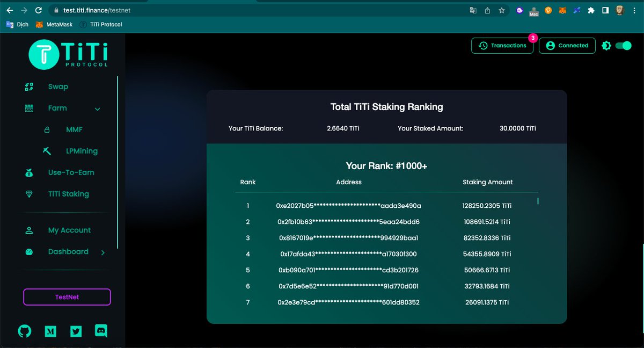Click the LPMining pickaxe icon
Image resolution: width=644 pixels, height=348 pixels.
(47, 151)
